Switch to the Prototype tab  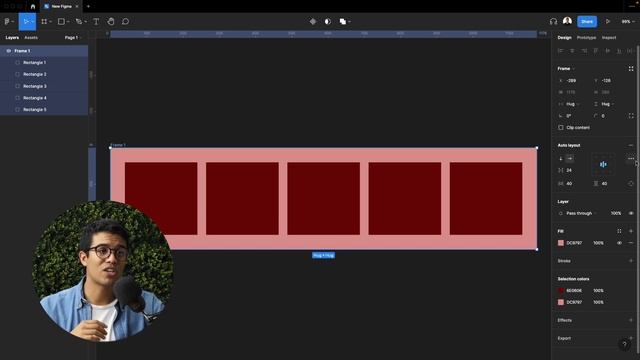pyautogui.click(x=586, y=38)
